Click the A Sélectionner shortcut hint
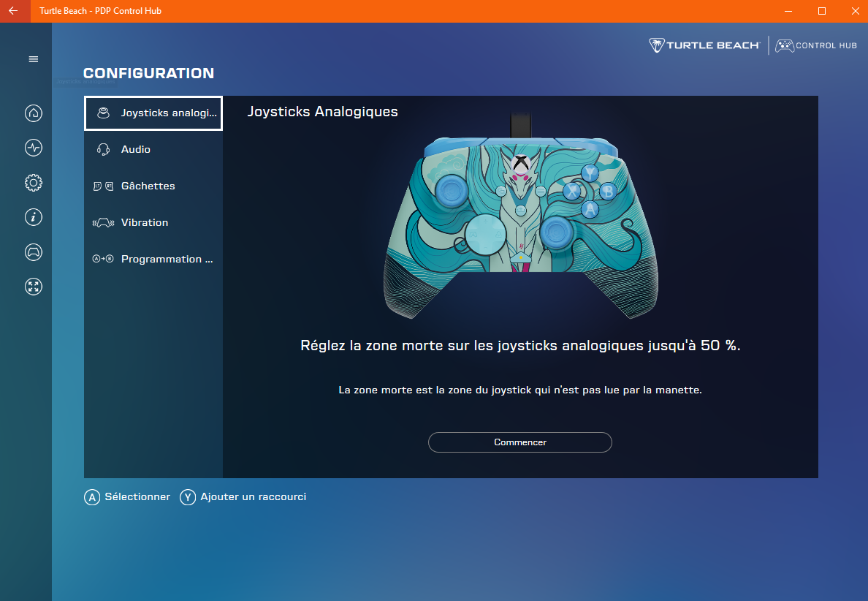The width and height of the screenshot is (868, 601). (x=127, y=496)
